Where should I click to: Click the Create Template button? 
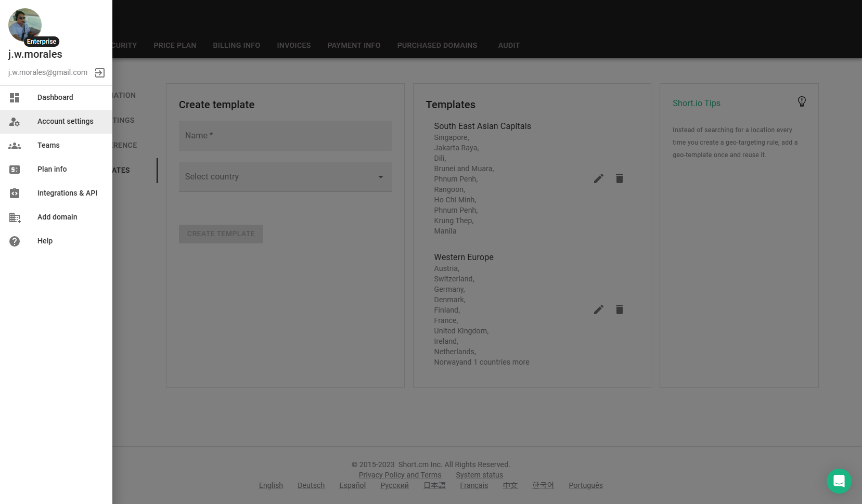(x=221, y=234)
